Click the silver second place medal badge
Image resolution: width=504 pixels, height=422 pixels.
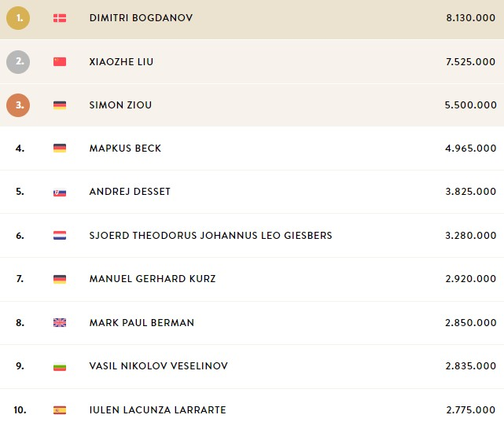pos(18,61)
